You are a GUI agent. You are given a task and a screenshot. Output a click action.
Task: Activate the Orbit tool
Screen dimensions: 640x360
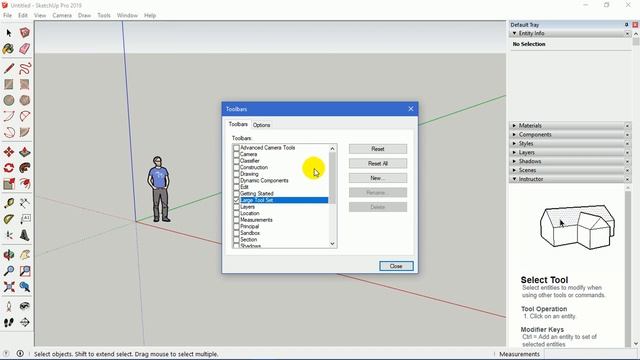(9, 255)
